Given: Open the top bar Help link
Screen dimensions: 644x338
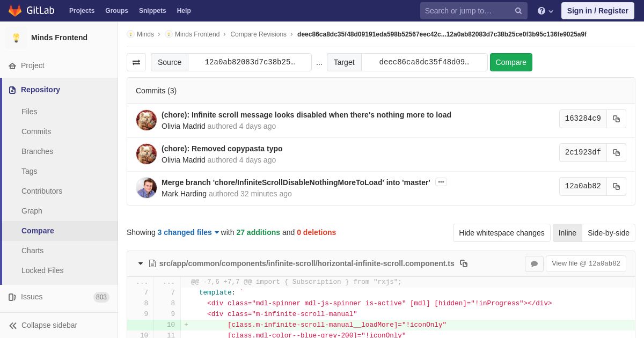Looking at the screenshot, I should tap(184, 11).
